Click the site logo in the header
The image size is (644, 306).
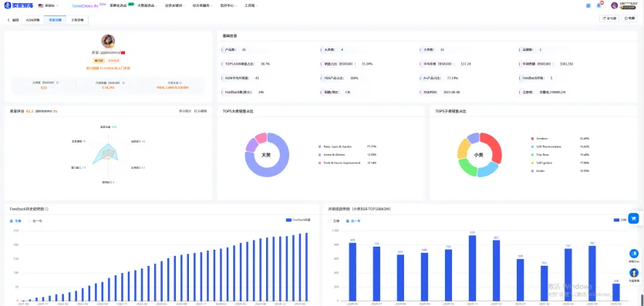coord(19,5)
